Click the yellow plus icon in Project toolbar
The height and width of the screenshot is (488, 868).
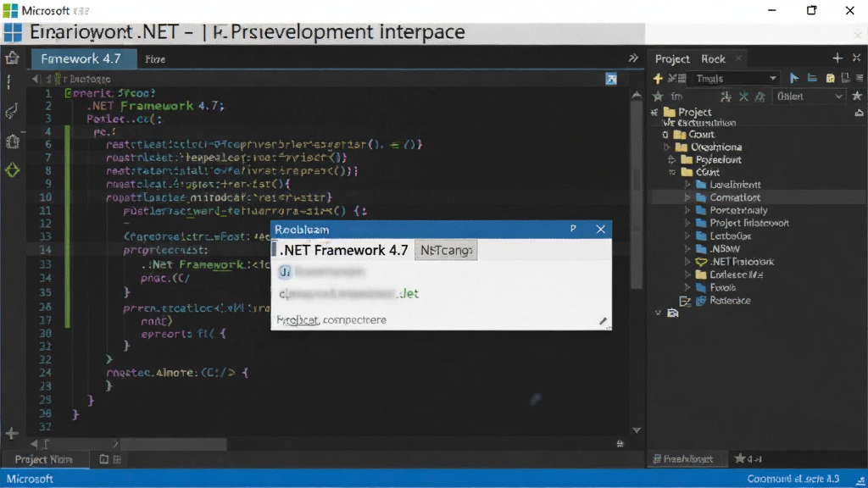(658, 79)
